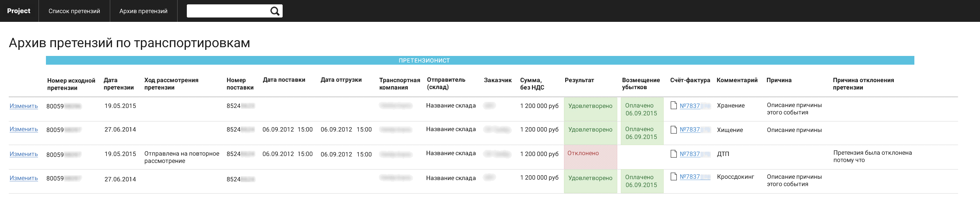Click the Project brand logo
The image size is (980, 222).
click(19, 11)
